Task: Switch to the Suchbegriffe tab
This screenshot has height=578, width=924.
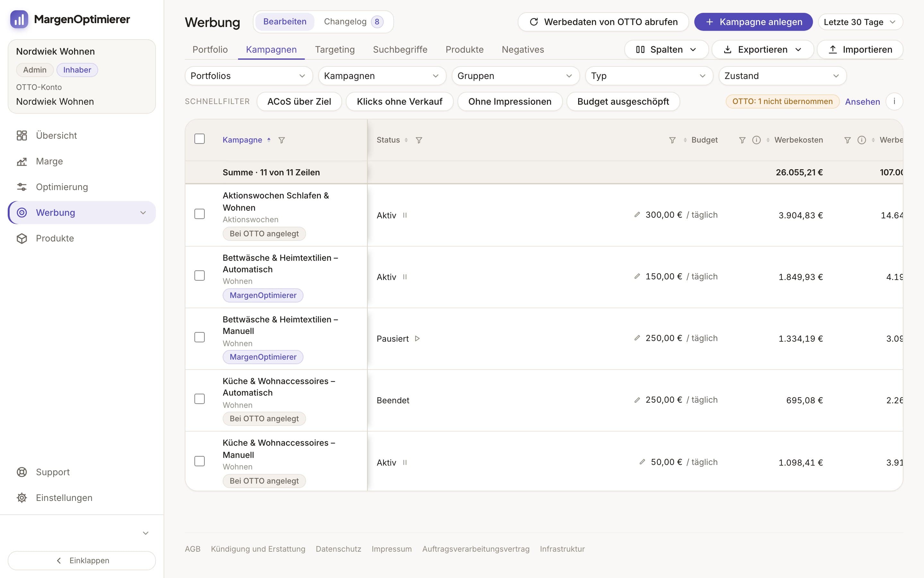Action: [400, 50]
